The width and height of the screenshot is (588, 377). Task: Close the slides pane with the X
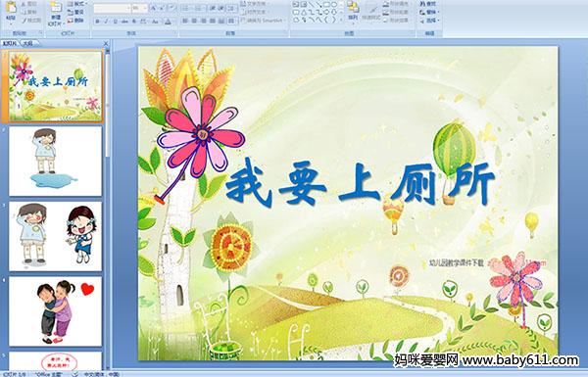(x=106, y=43)
